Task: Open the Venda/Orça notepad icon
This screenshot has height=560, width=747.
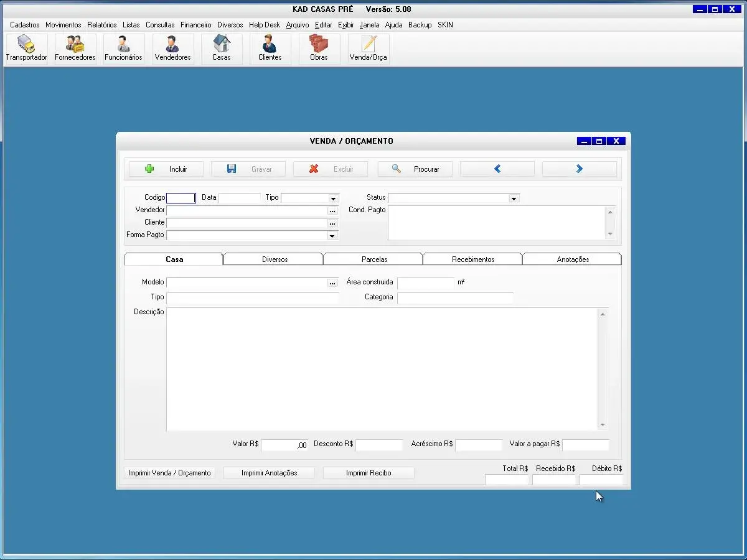Action: pos(368,49)
